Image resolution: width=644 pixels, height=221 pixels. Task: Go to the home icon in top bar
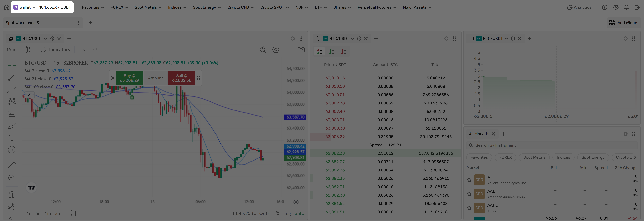pyautogui.click(x=6, y=7)
